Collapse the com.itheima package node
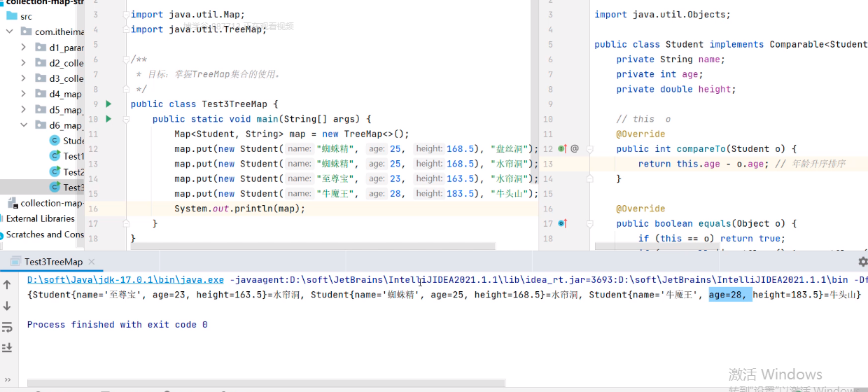This screenshot has height=392, width=868. coord(9,31)
